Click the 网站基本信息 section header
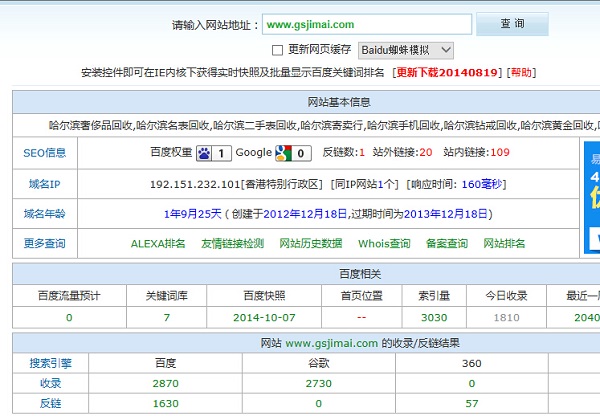The image size is (600, 416). (x=339, y=102)
